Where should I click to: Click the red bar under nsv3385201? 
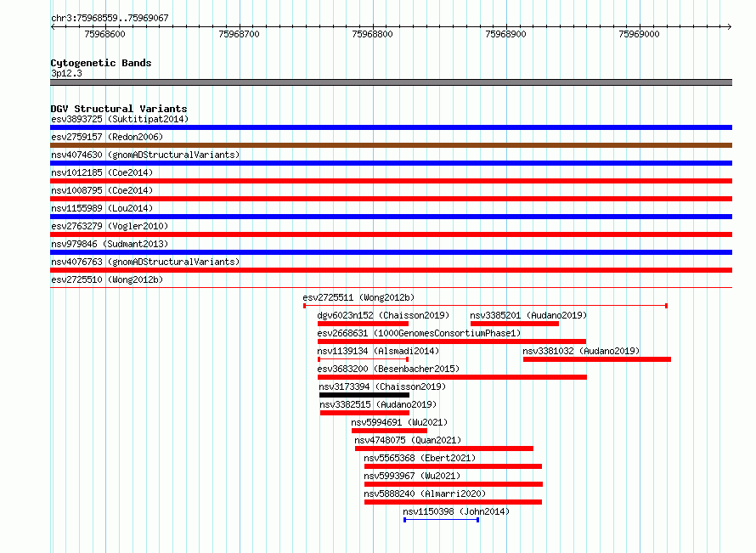pos(515,324)
